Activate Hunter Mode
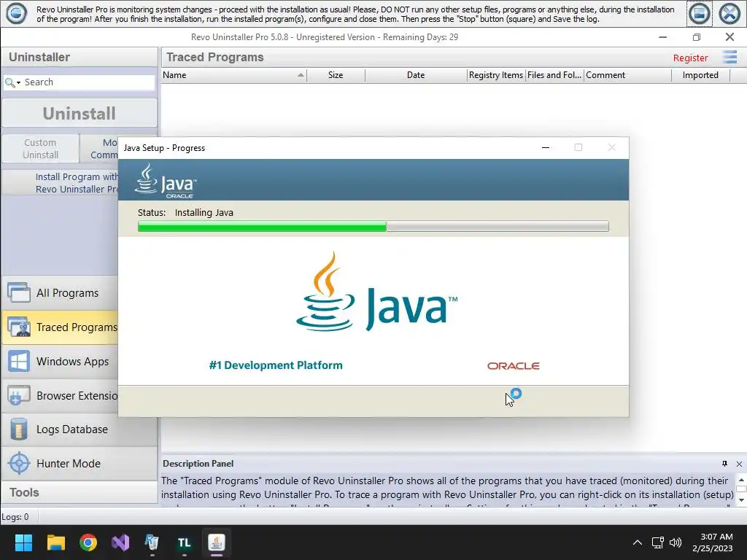The image size is (747, 560). pos(79,463)
